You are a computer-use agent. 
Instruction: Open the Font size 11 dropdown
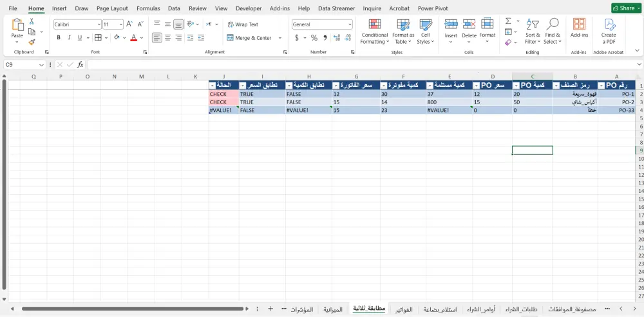[x=121, y=24]
